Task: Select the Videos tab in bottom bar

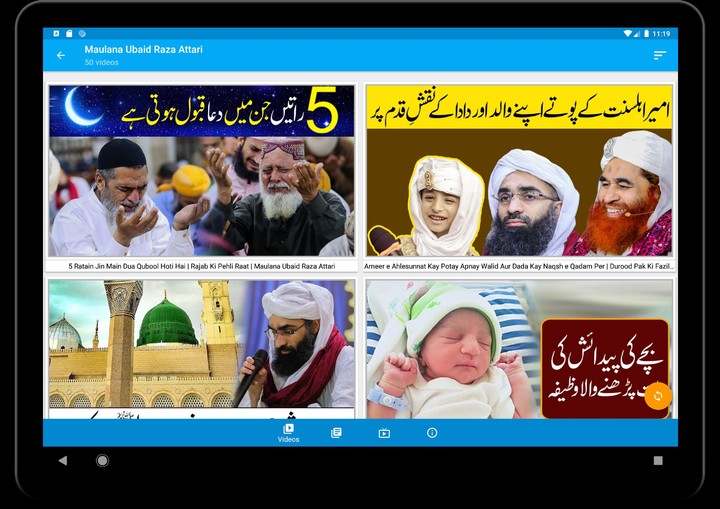Action: (288, 433)
